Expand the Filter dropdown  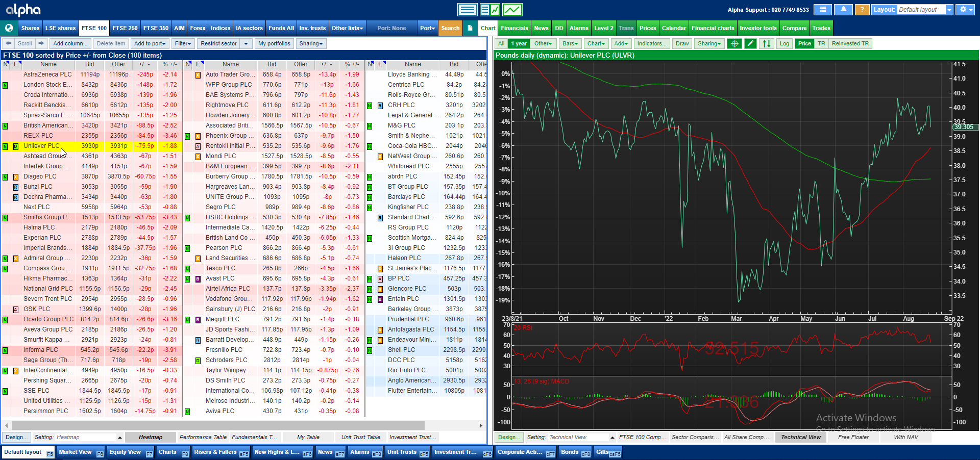point(183,43)
